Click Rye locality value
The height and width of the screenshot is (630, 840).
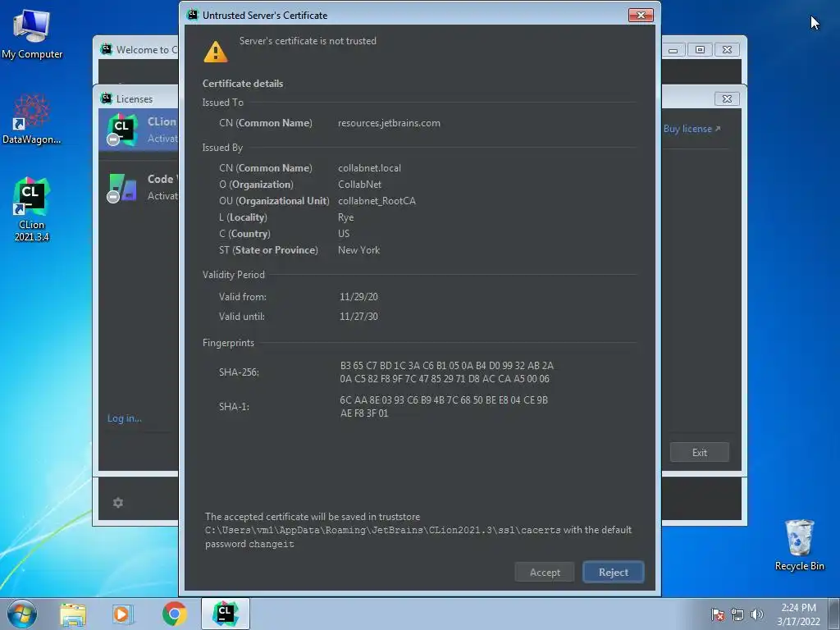(x=345, y=217)
